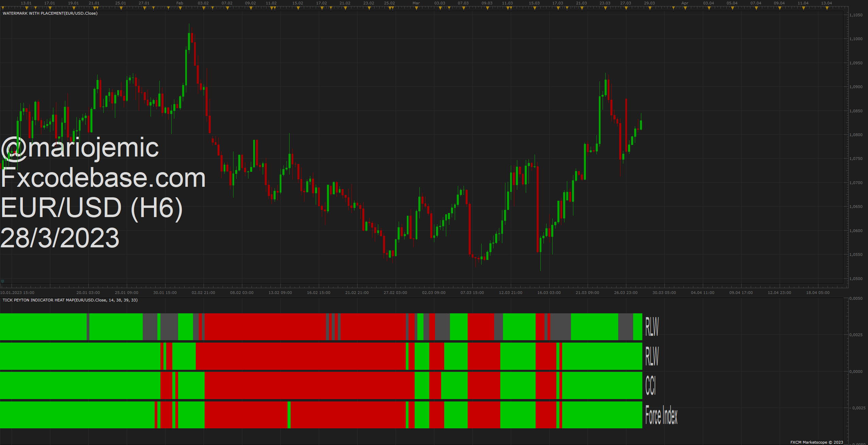Viewport: 868px width, 445px height.
Task: Click the 09.04 date on top axis
Action: (779, 3)
